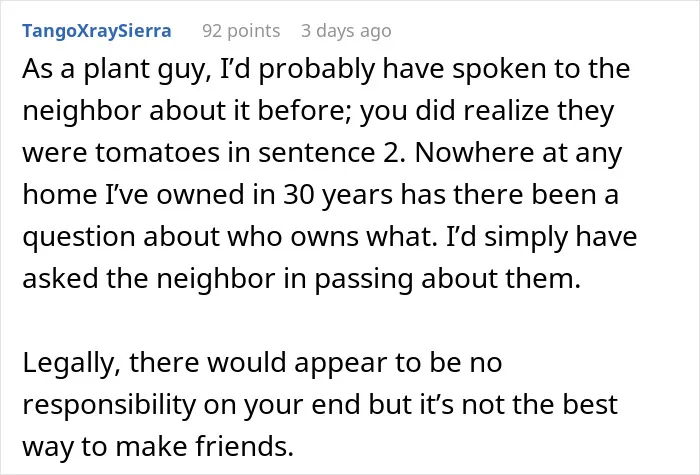
Task: Click the word 'responsibility' in second paragraph
Action: tap(109, 406)
